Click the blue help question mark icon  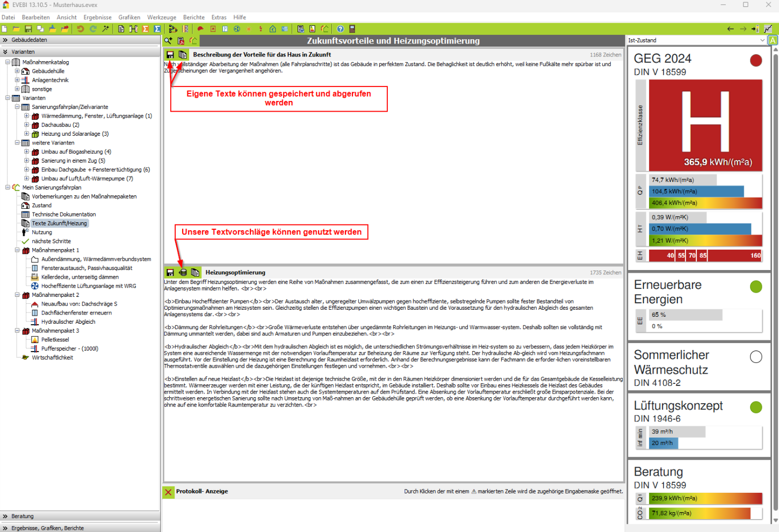coord(340,29)
